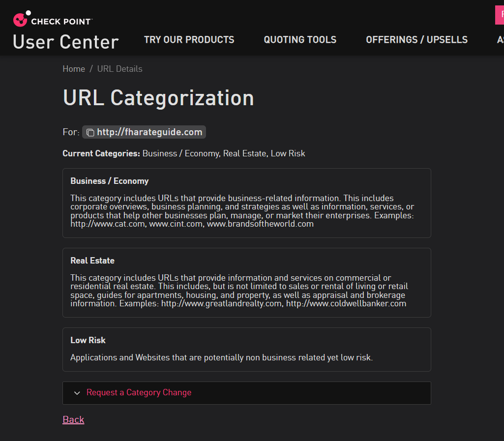Click the URL Details breadcrumb item
Image resolution: width=504 pixels, height=441 pixels.
coord(119,69)
